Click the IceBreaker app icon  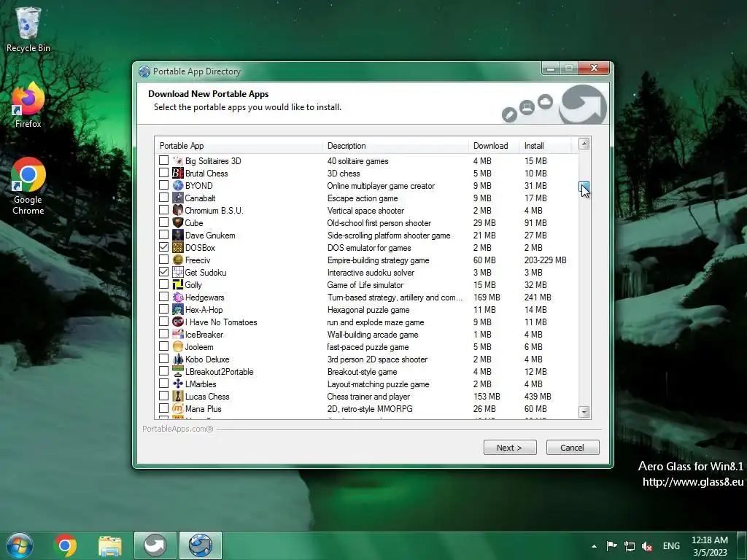click(x=178, y=334)
